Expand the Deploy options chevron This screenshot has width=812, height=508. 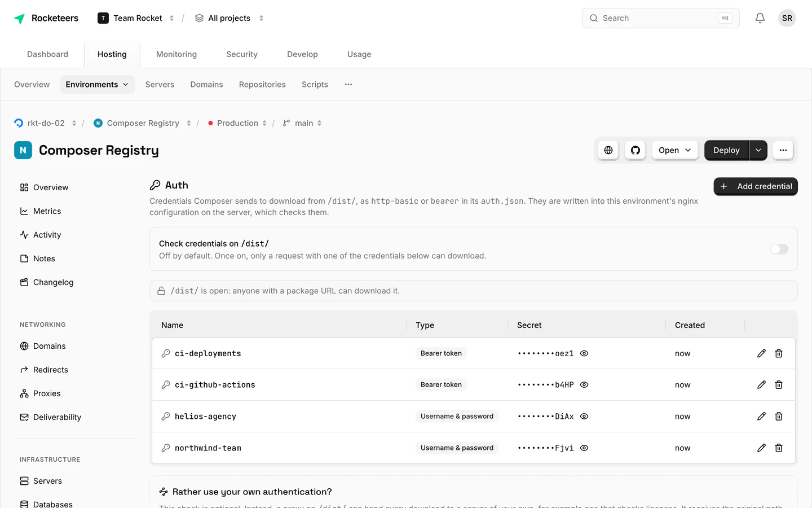(x=758, y=150)
